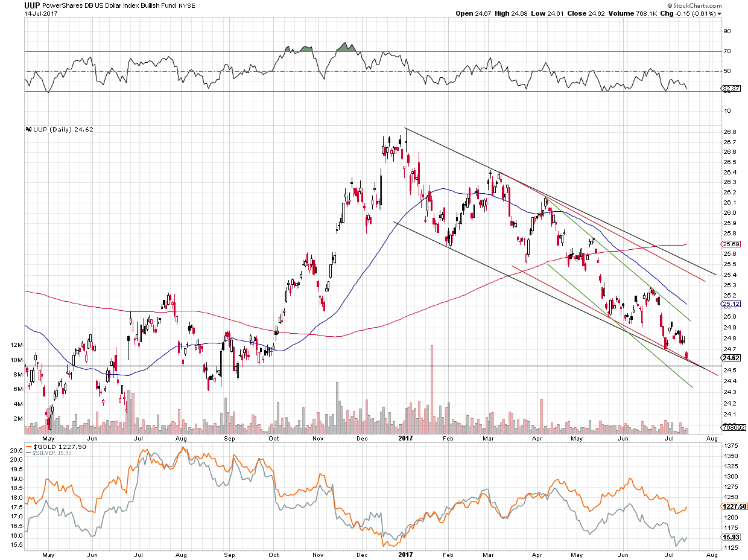Click the bold 2017 marker on the price chart axis
This screenshot has height=560, width=748.
point(404,439)
